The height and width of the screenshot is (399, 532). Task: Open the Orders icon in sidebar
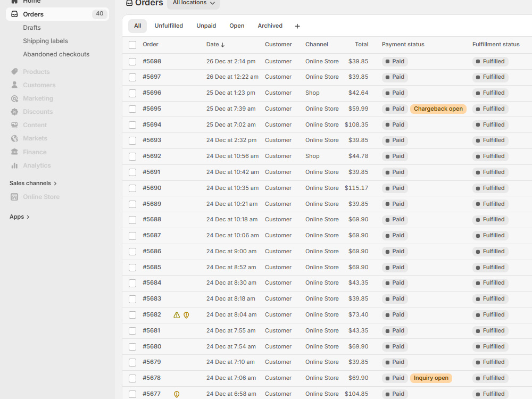point(14,14)
